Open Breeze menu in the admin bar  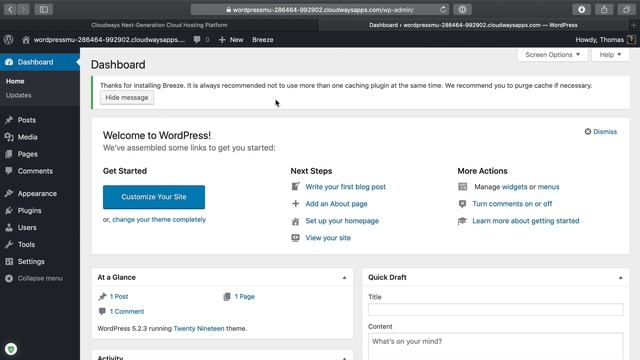tap(262, 40)
